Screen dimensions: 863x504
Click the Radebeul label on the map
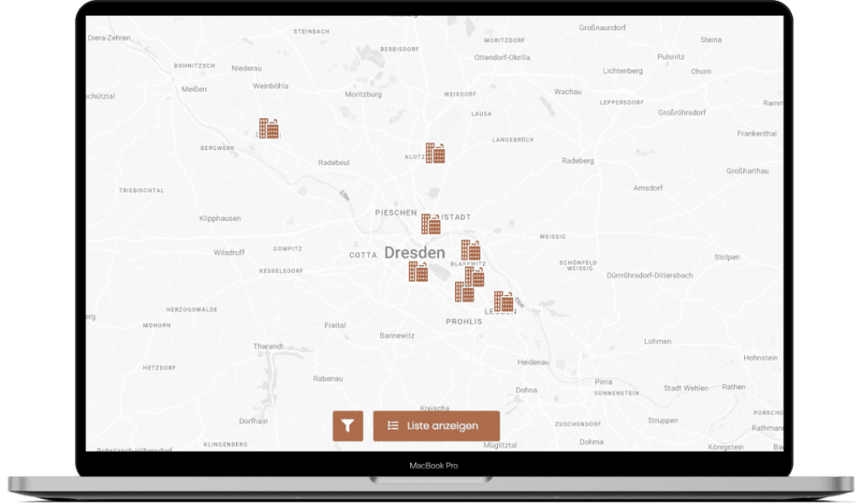pos(334,163)
